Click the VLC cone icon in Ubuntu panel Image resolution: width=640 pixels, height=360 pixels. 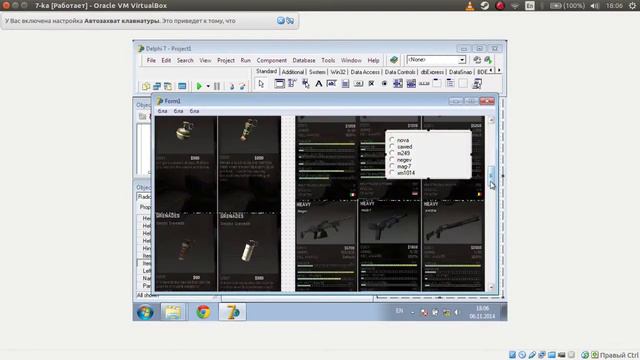pyautogui.click(x=470, y=6)
